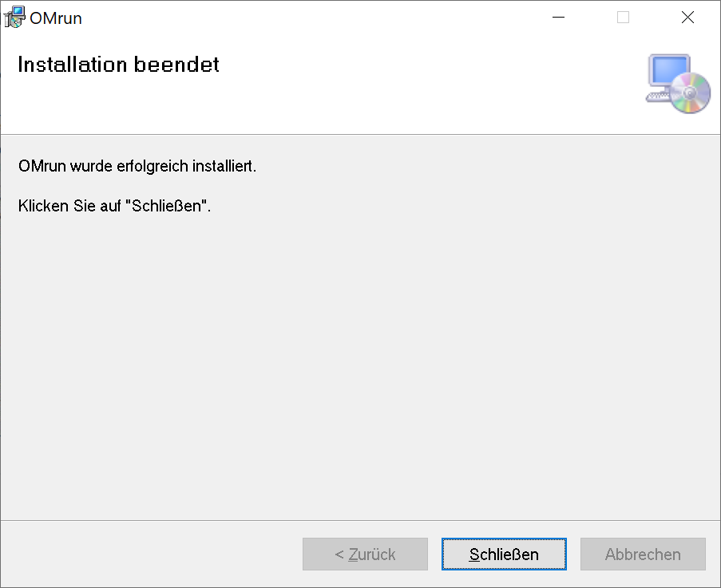721x588 pixels.
Task: Close the installer via the X control
Action: click(x=687, y=17)
